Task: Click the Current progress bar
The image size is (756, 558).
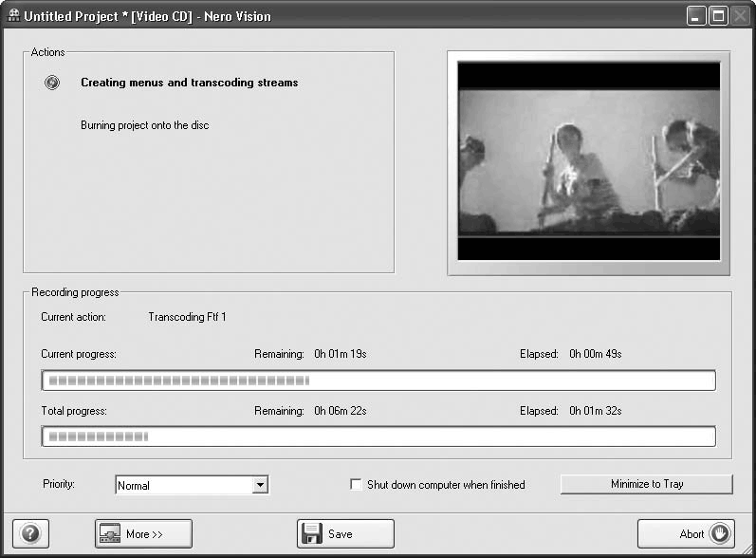Action: pos(378,381)
